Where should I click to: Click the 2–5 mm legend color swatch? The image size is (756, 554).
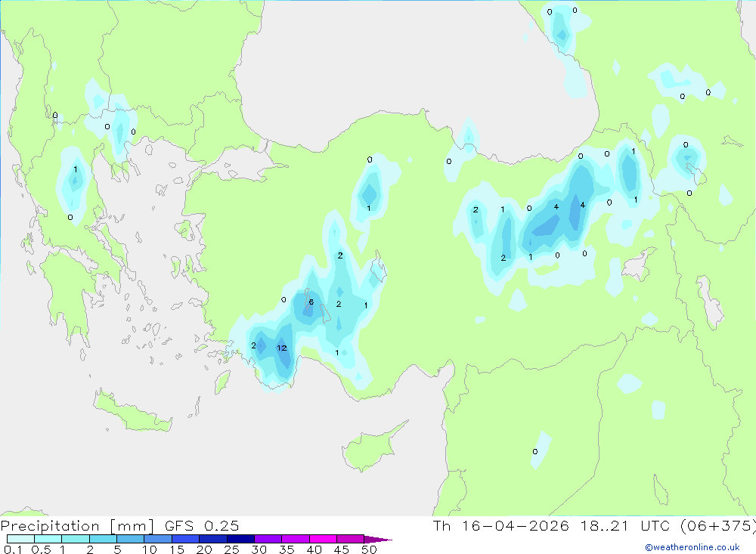tap(103, 539)
